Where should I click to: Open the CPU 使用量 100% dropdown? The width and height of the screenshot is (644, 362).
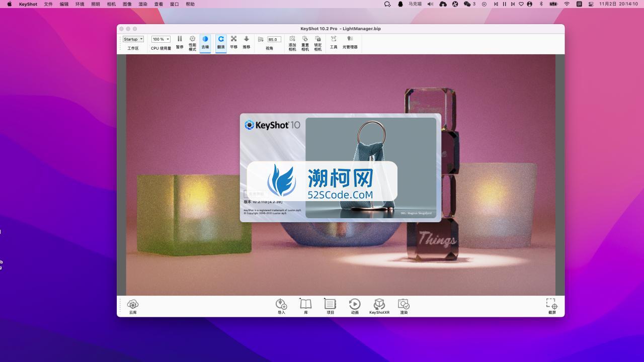161,39
